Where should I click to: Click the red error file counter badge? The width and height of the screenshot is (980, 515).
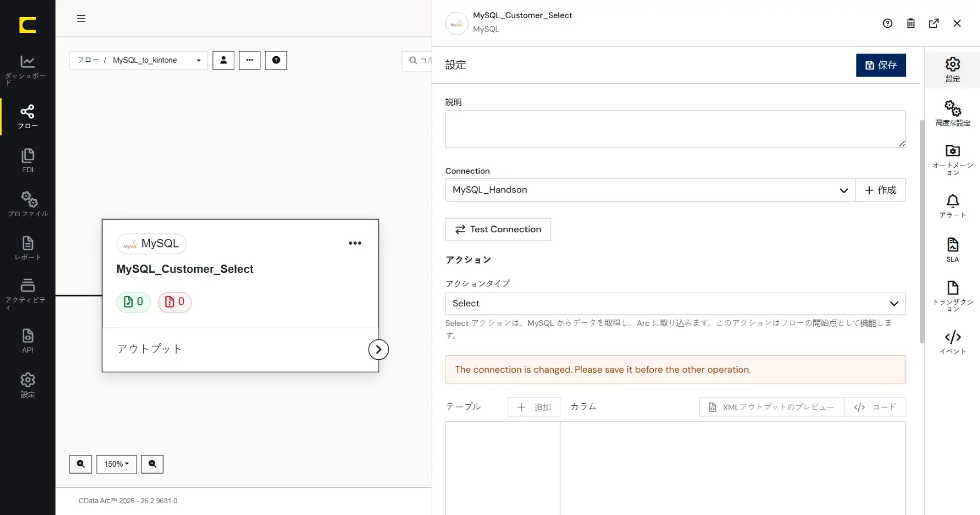175,302
